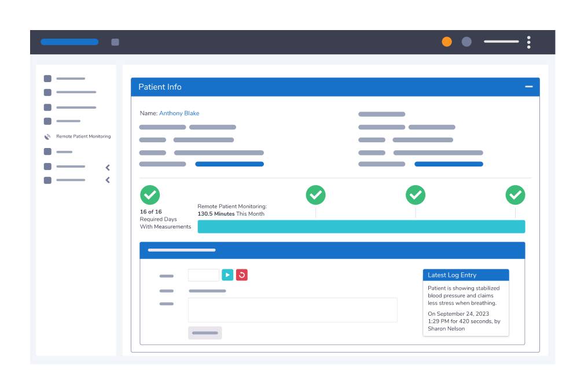Click the last green checkmark on timeline
The width and height of the screenshot is (588, 392).
point(515,195)
